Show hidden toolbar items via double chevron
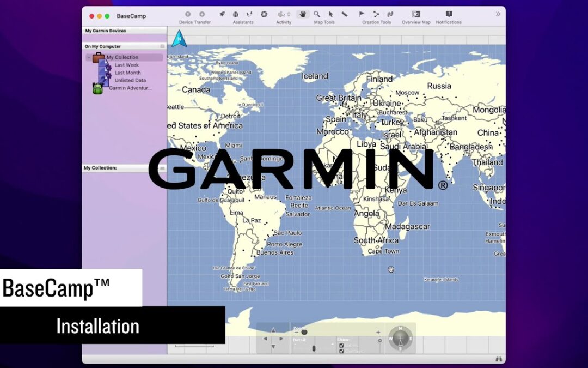This screenshot has height=368, width=588. 498,14
